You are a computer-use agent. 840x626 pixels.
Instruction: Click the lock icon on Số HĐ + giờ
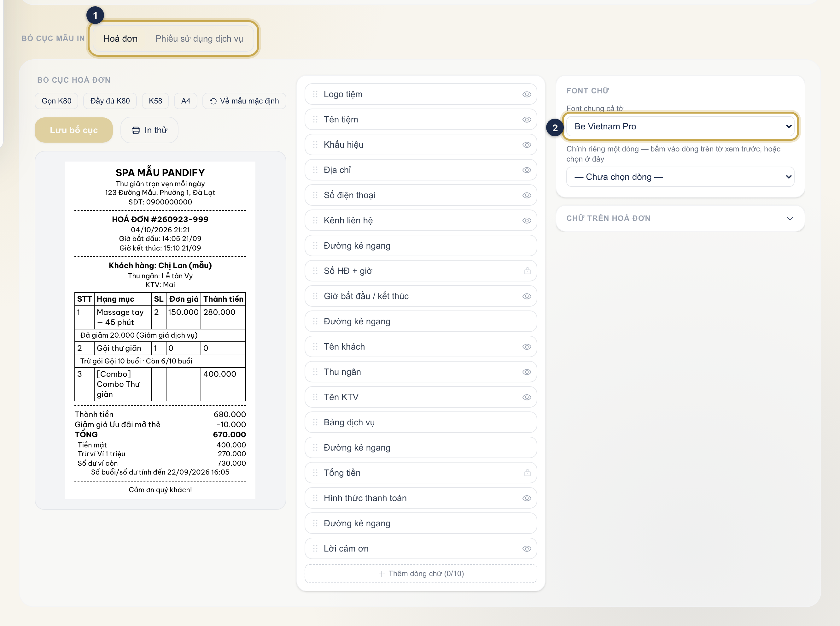527,271
